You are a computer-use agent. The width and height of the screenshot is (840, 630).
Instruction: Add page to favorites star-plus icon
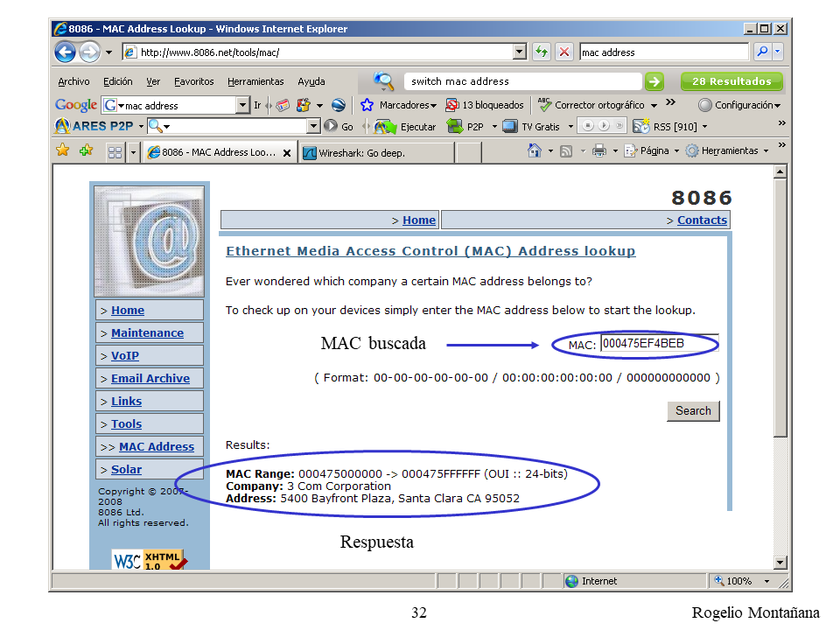86,151
